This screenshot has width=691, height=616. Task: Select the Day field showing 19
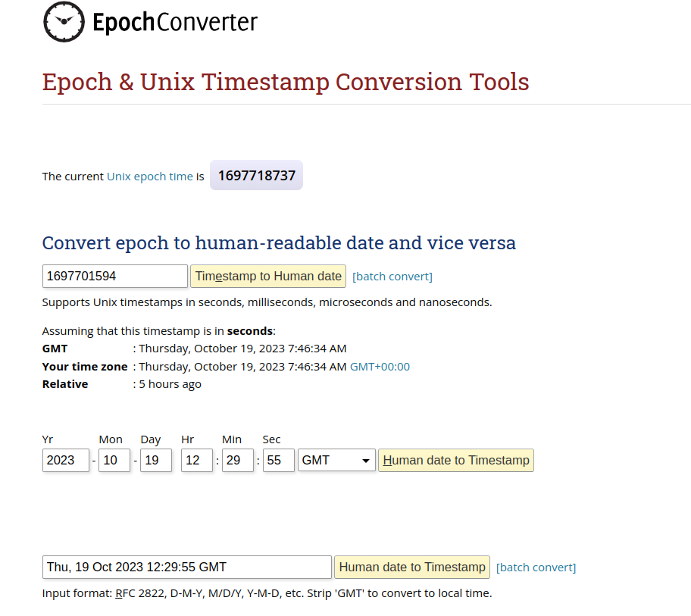click(156, 461)
